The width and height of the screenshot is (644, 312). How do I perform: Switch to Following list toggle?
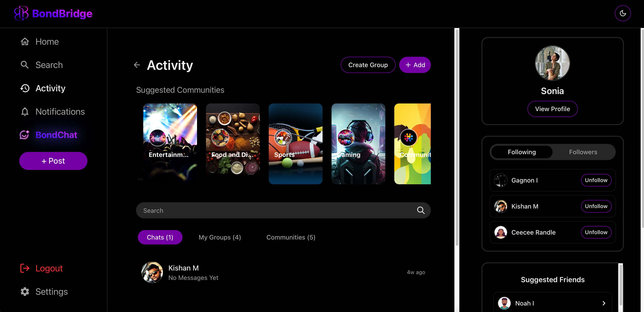click(522, 152)
